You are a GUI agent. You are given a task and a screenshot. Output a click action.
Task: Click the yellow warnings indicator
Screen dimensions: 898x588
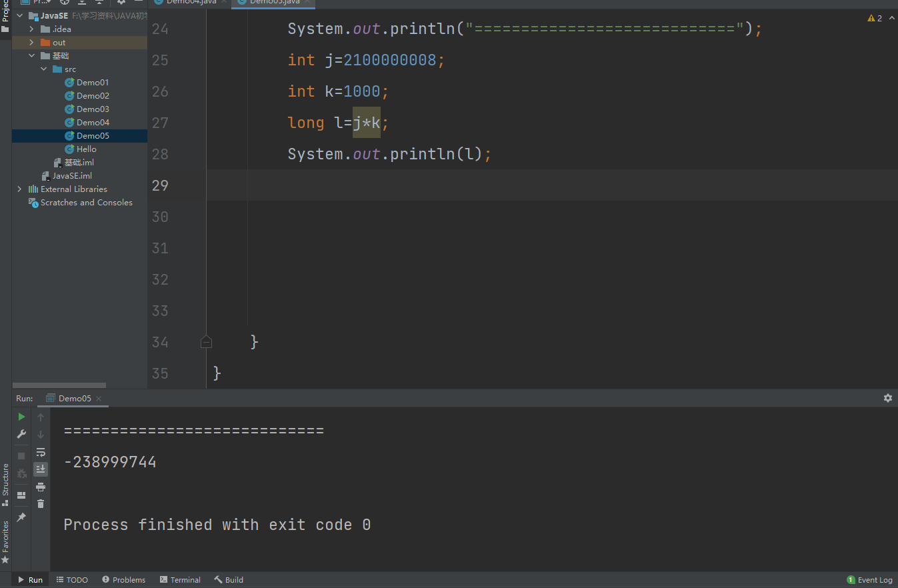[875, 18]
